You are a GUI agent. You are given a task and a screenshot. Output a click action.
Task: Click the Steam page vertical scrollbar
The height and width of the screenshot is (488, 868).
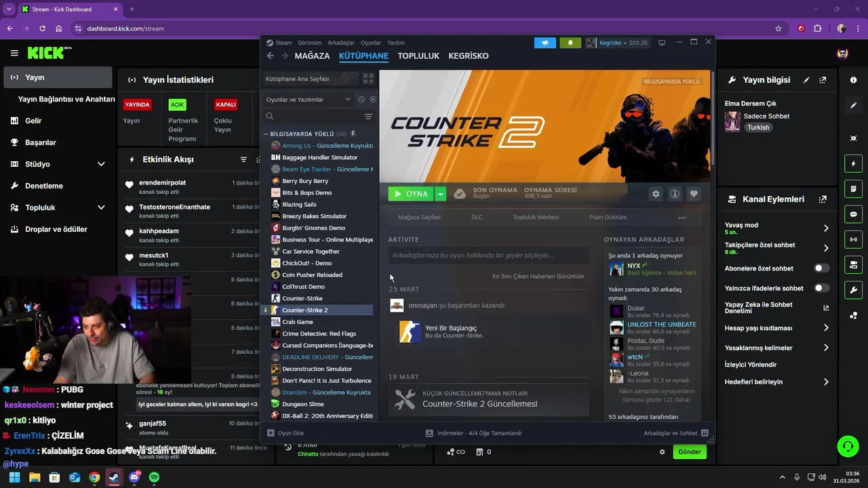[712, 119]
